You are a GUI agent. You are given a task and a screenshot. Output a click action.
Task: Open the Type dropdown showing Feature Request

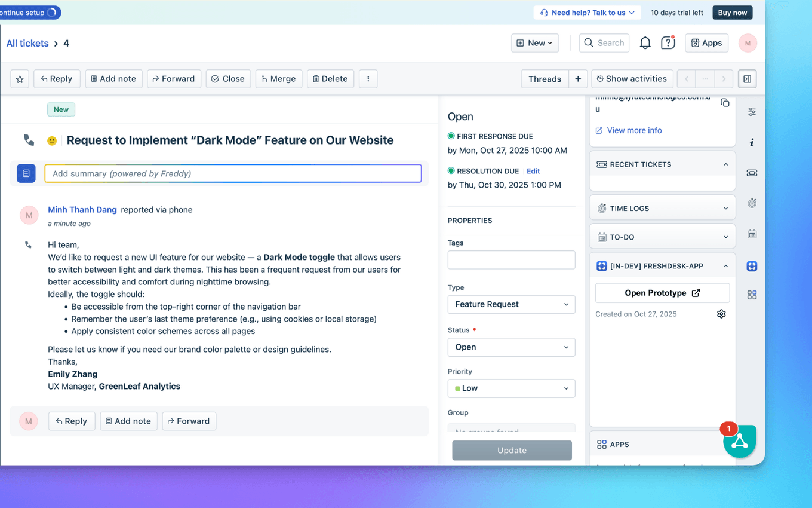tap(511, 304)
